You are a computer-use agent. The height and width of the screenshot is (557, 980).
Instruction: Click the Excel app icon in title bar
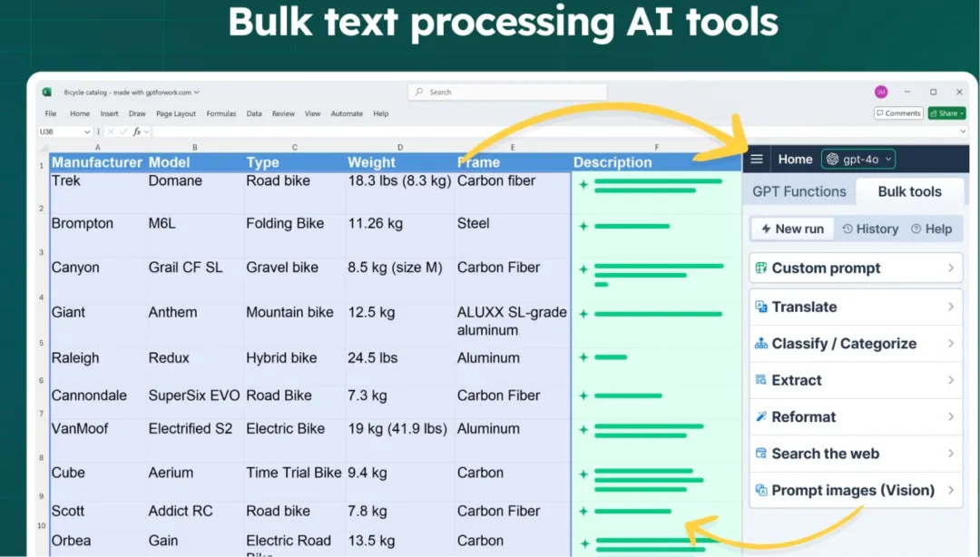[47, 92]
